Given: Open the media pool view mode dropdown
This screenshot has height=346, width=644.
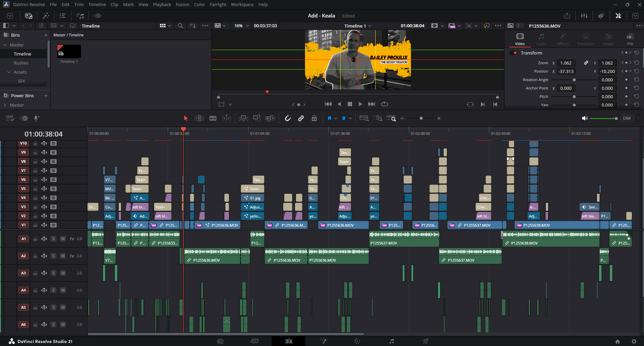Looking at the screenshot, I should click(166, 26).
